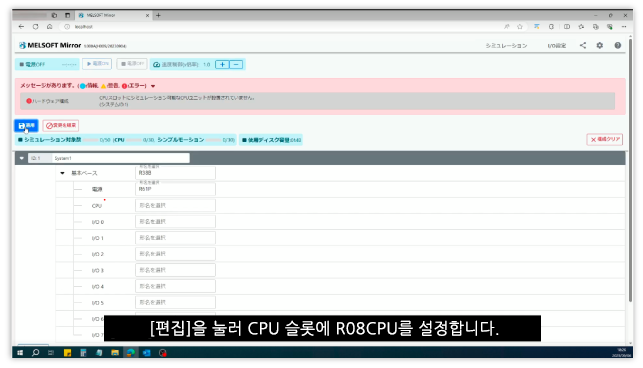Viewport: 643px width, 368px height.
Task: Expand the messages dropdown arrow
Action: pos(153,86)
